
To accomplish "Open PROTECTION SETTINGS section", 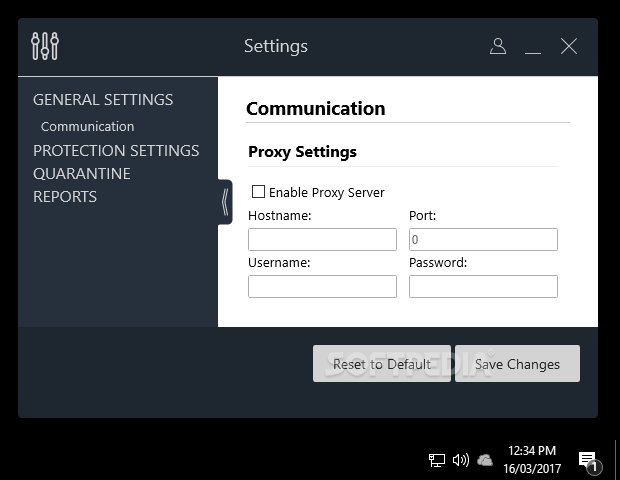I will [116, 151].
